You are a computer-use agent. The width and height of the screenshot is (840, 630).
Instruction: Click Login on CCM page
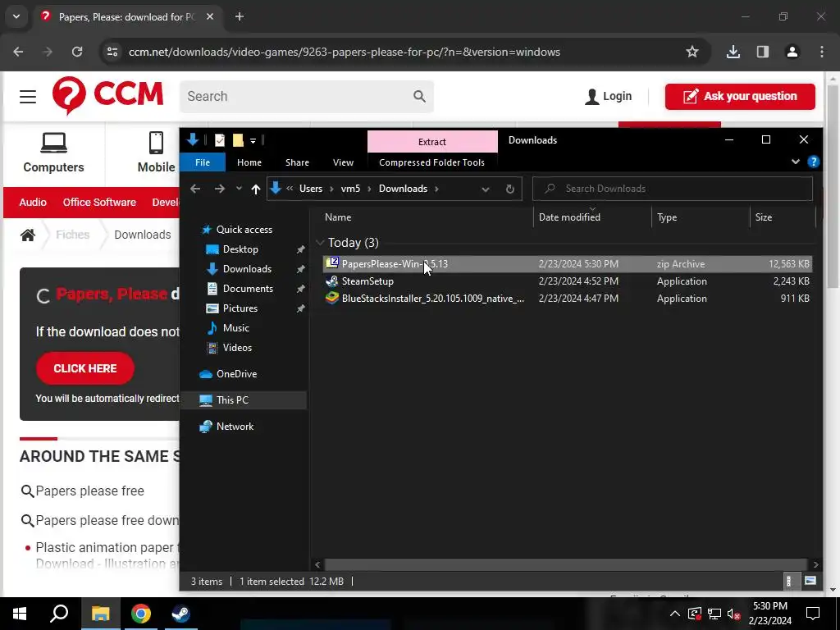608,97
